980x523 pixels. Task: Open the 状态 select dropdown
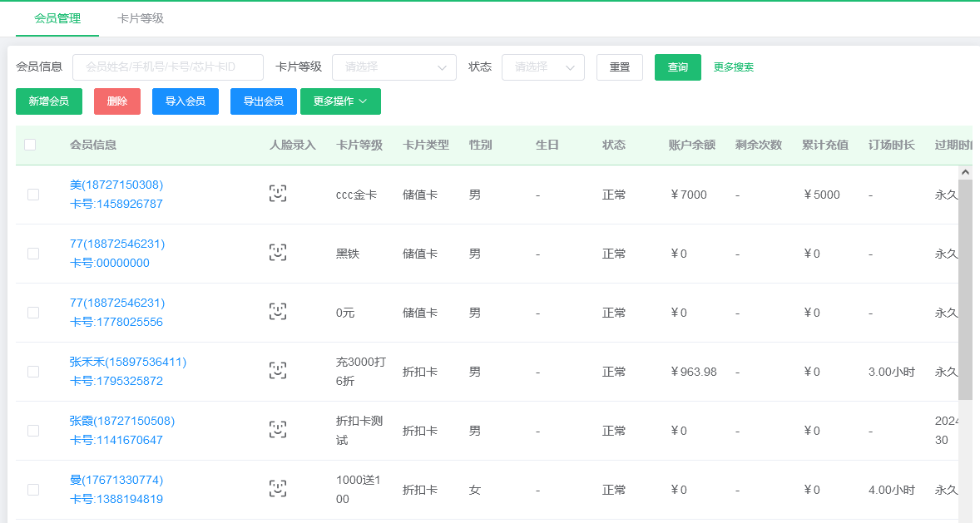tap(542, 67)
